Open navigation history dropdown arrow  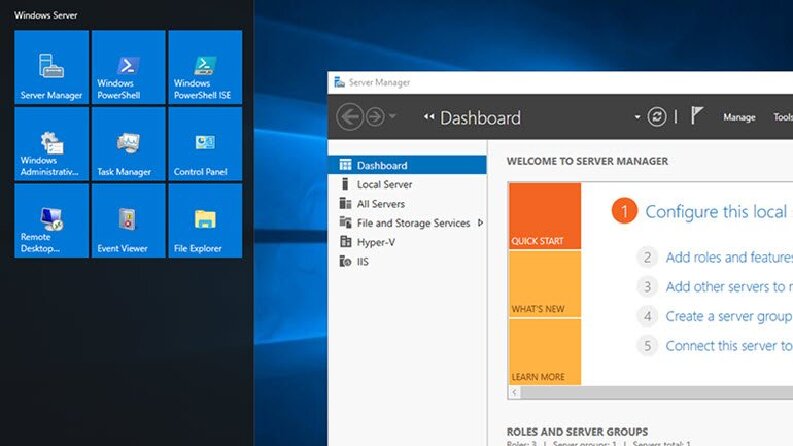coord(392,117)
